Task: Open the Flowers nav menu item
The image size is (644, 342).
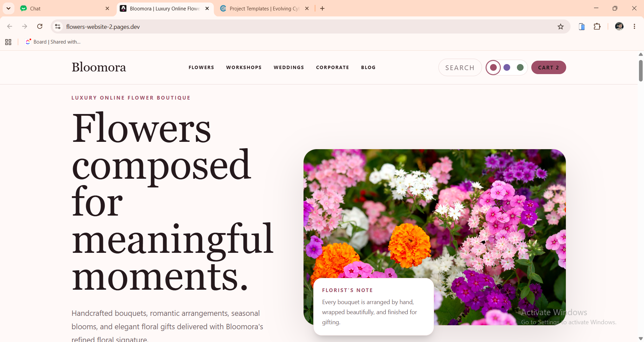Action: pyautogui.click(x=201, y=67)
